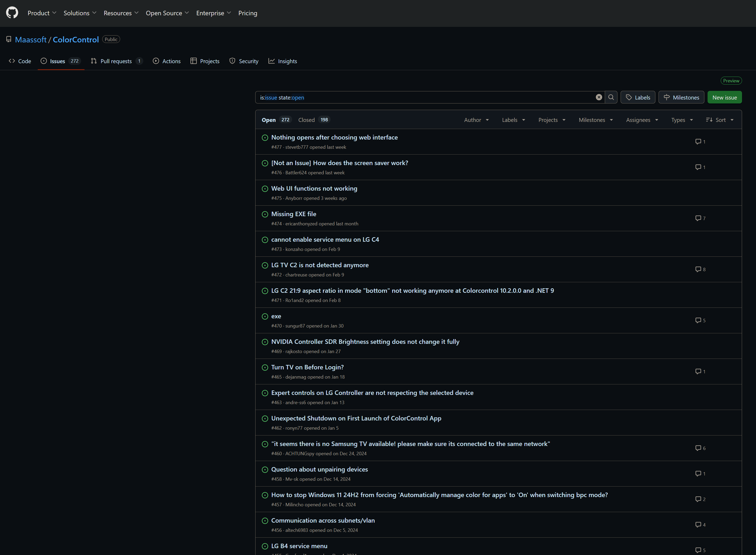
Task: Click the open-issue status icon beside issue #470 "exe"
Action: pyautogui.click(x=264, y=316)
